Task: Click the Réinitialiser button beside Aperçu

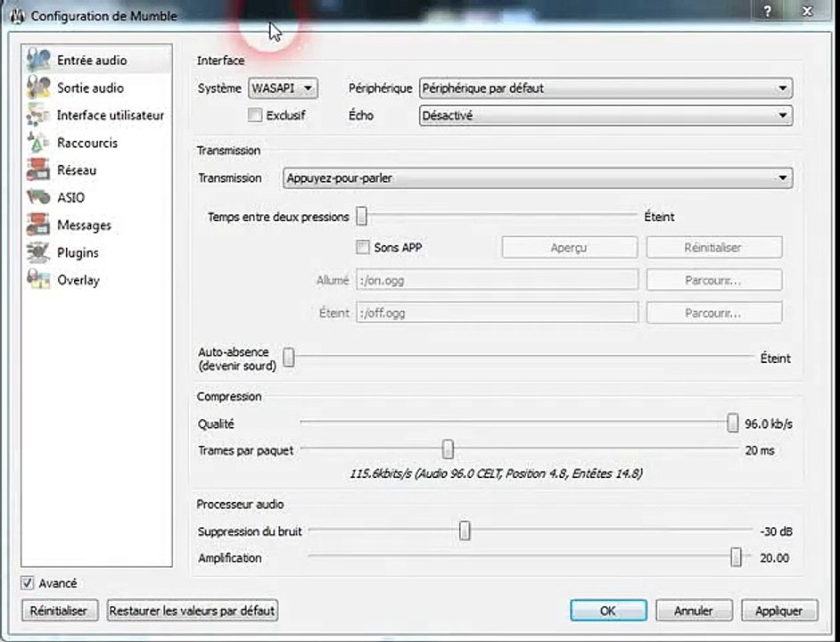Action: [x=714, y=248]
